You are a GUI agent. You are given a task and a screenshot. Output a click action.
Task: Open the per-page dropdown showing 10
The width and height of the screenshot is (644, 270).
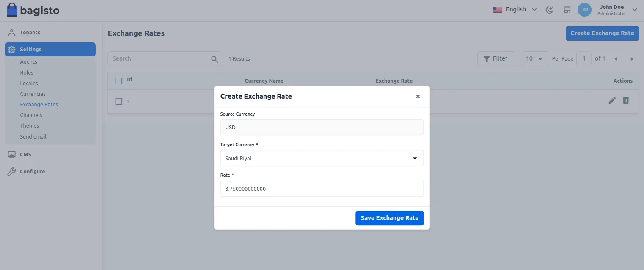click(x=535, y=58)
